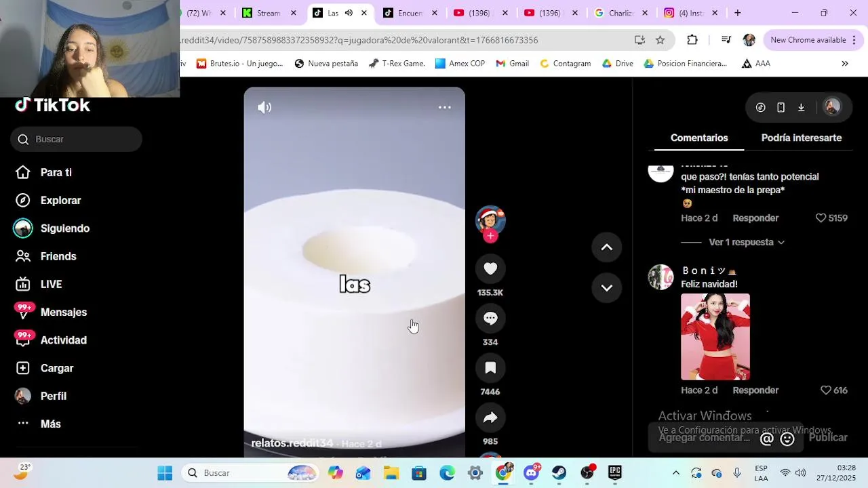Show hidden system tray icons
This screenshot has width=868, height=488.
[x=675, y=473]
